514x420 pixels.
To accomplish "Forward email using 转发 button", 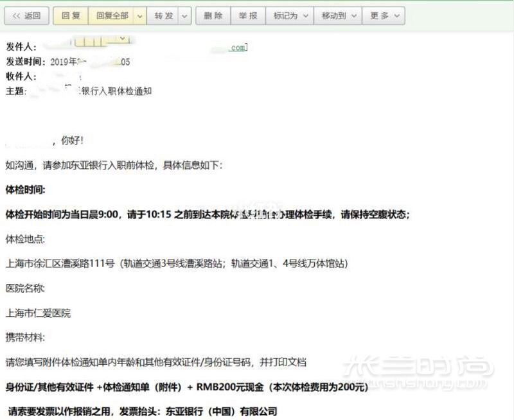I will [163, 15].
